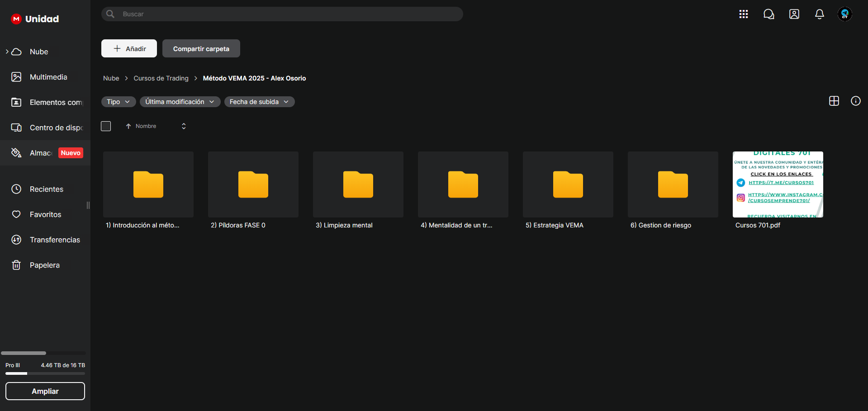Click the MEGA logo icon

click(x=16, y=19)
